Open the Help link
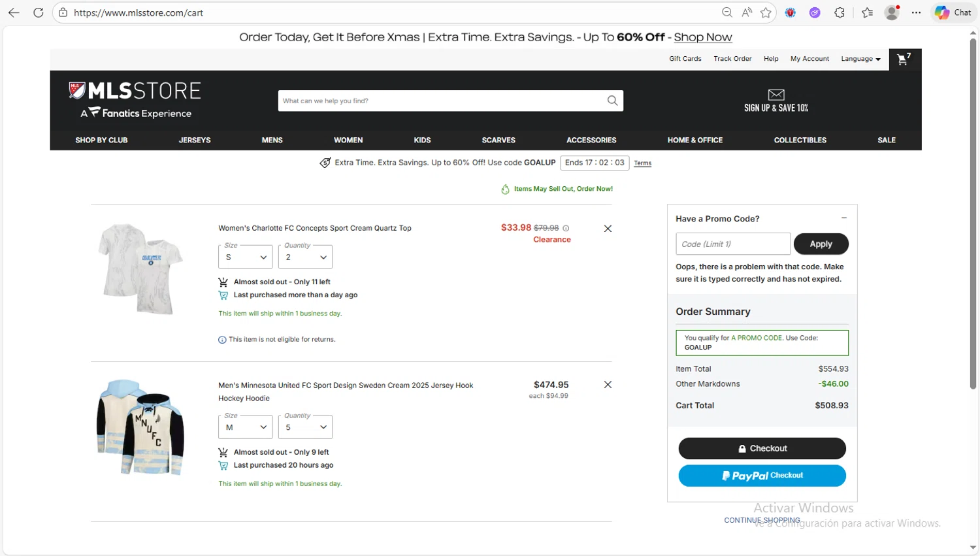Screen dimensions: 980x556 [x=771, y=59]
